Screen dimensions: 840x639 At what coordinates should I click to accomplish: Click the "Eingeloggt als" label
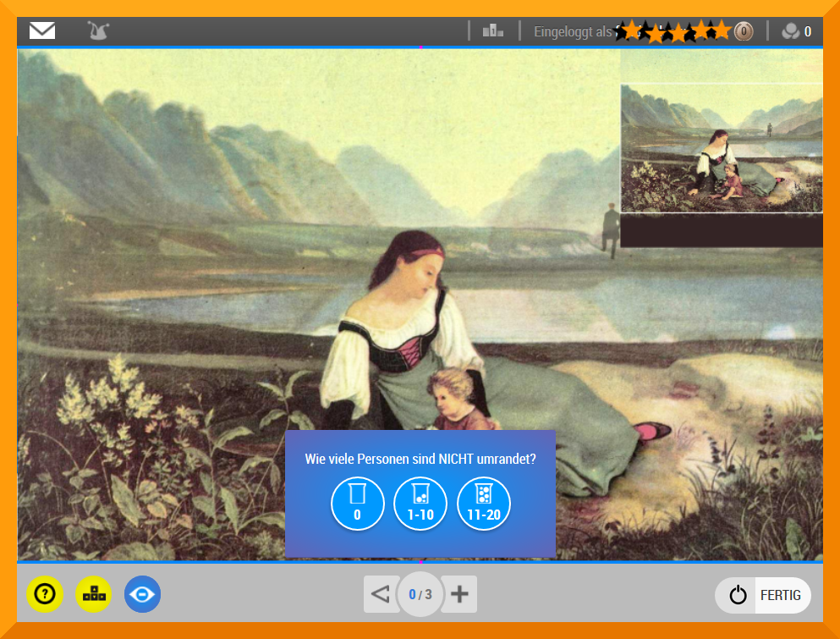[573, 31]
